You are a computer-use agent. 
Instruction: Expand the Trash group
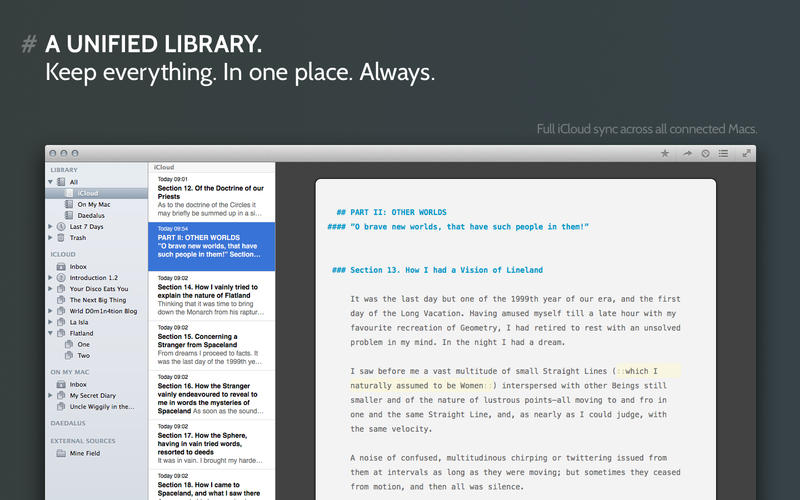[51, 238]
